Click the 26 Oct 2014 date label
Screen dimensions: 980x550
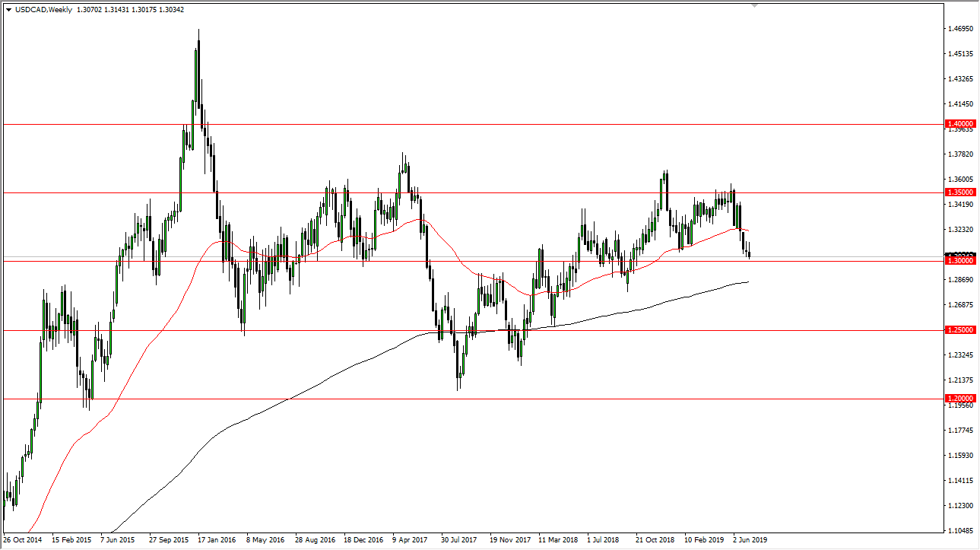pyautogui.click(x=24, y=539)
